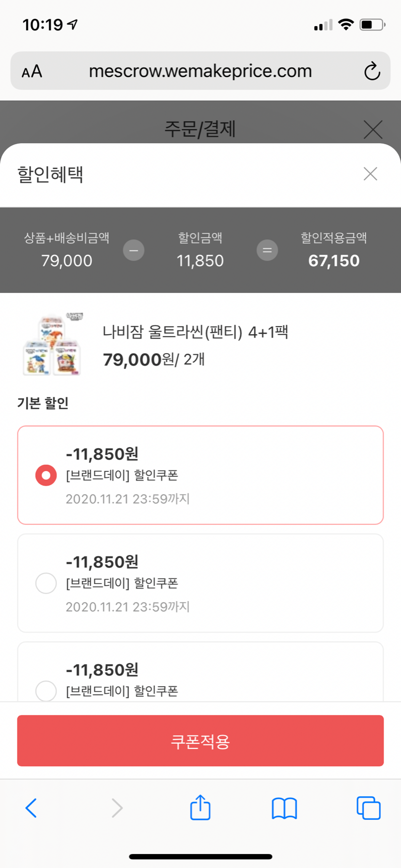Open the AA reader text-size menu
Screen dimensions: 401x868
32,71
